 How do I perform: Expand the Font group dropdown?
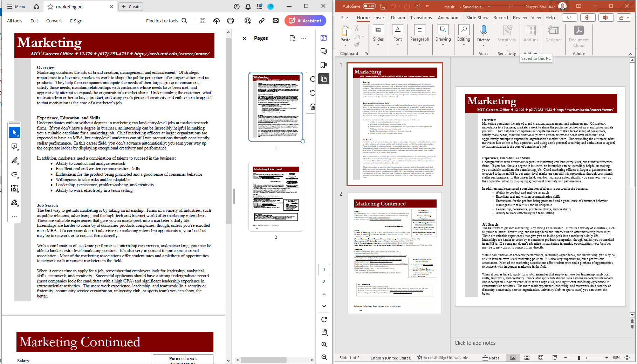click(x=397, y=44)
